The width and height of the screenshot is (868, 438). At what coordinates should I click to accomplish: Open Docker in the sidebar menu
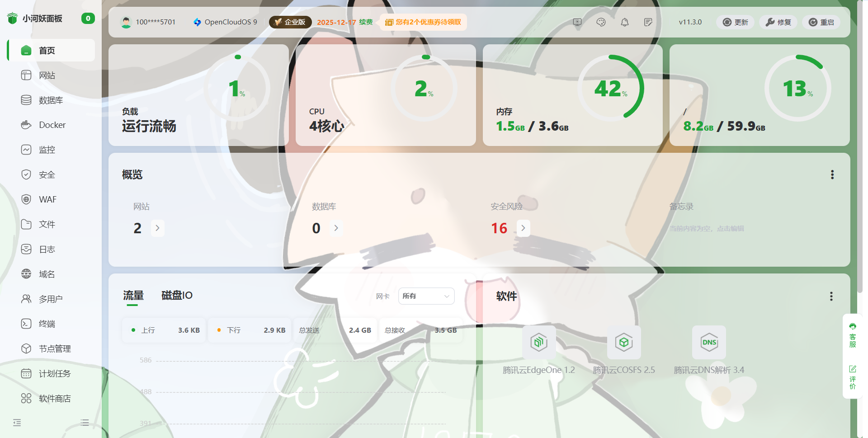coord(52,125)
